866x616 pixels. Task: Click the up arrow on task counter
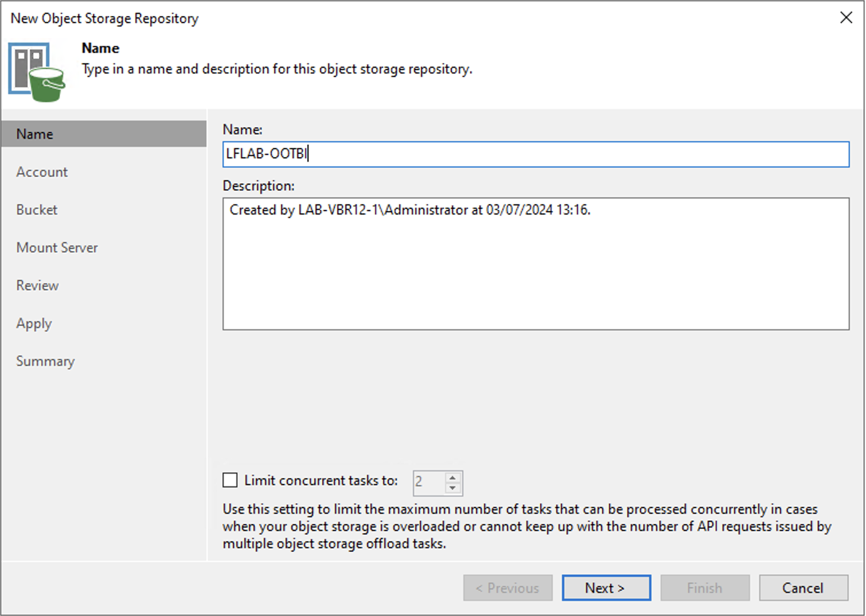coord(452,478)
